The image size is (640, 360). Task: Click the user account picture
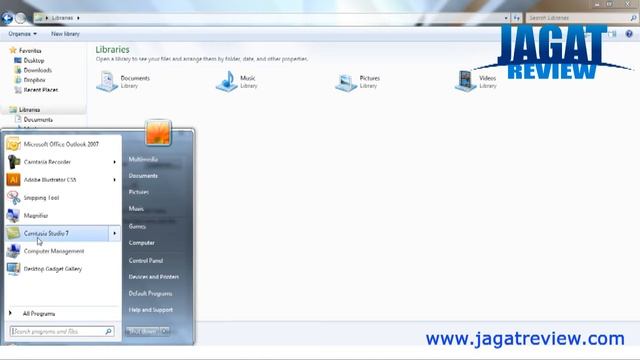[158, 133]
